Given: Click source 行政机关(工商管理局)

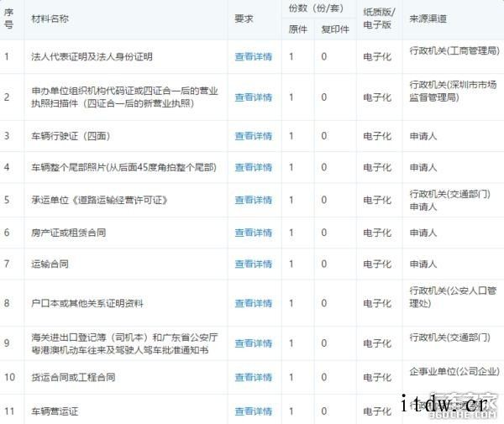Looking at the screenshot, I should coord(454,50).
